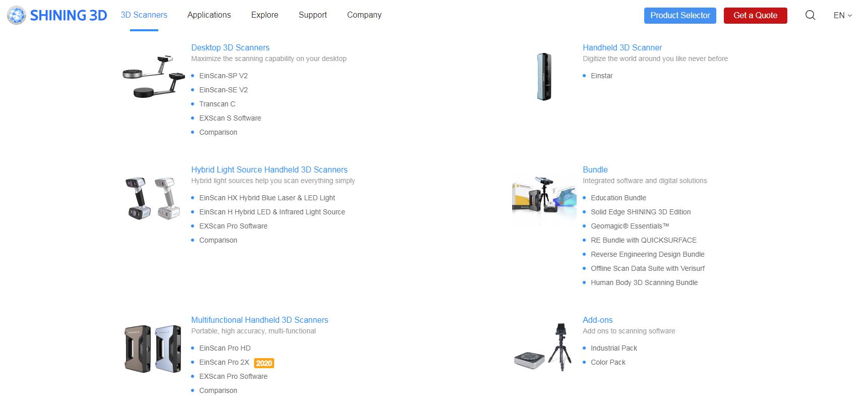Open the Geomagic Essentials bundle link
The image size is (868, 402).
630,226
